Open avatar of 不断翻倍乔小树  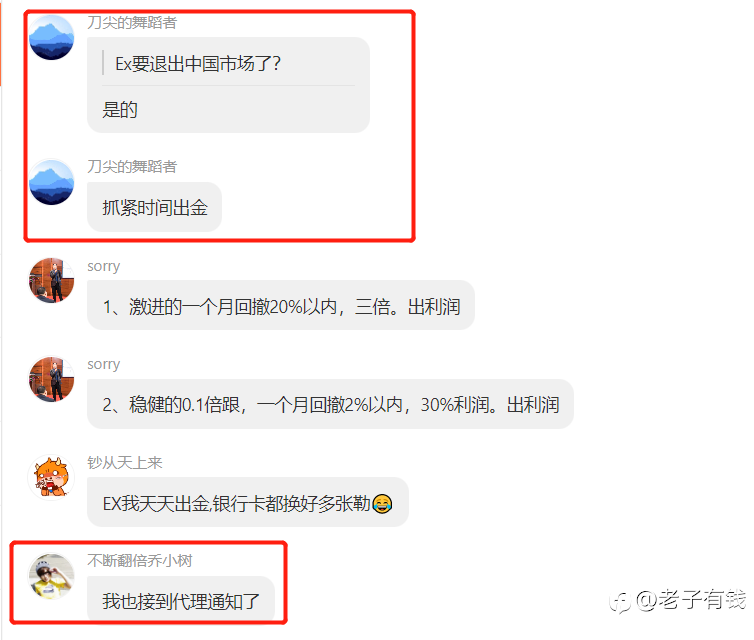[x=51, y=576]
